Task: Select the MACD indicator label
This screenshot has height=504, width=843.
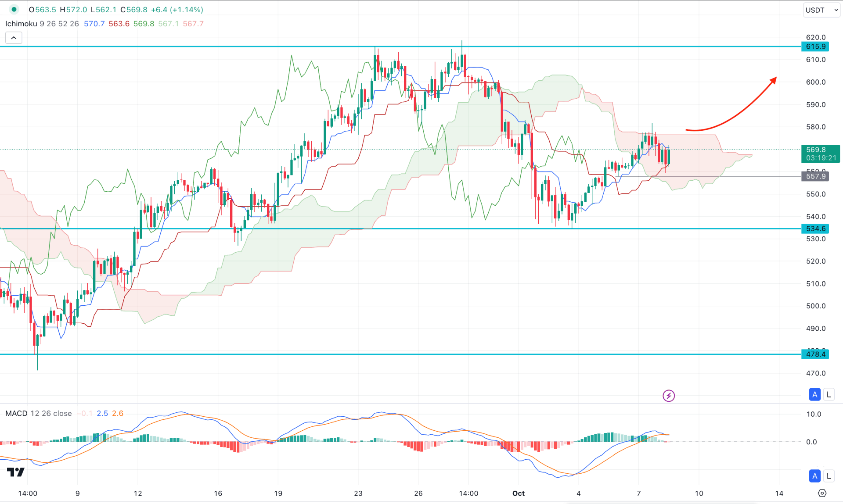Action: pyautogui.click(x=16, y=413)
